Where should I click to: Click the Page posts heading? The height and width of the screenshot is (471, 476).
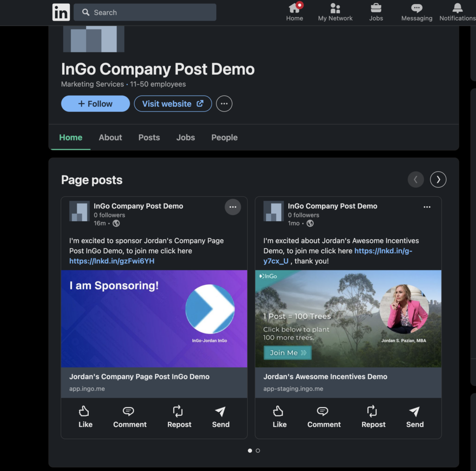point(92,180)
